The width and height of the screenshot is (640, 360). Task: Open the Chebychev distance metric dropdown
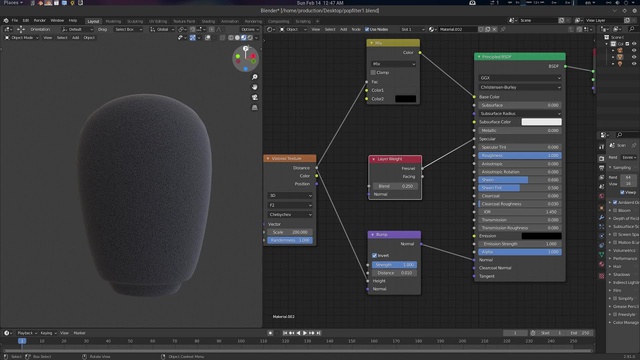coord(290,214)
